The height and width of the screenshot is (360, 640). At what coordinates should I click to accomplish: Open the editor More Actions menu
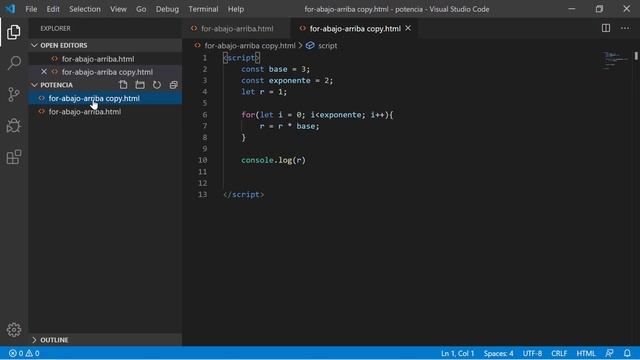point(625,28)
